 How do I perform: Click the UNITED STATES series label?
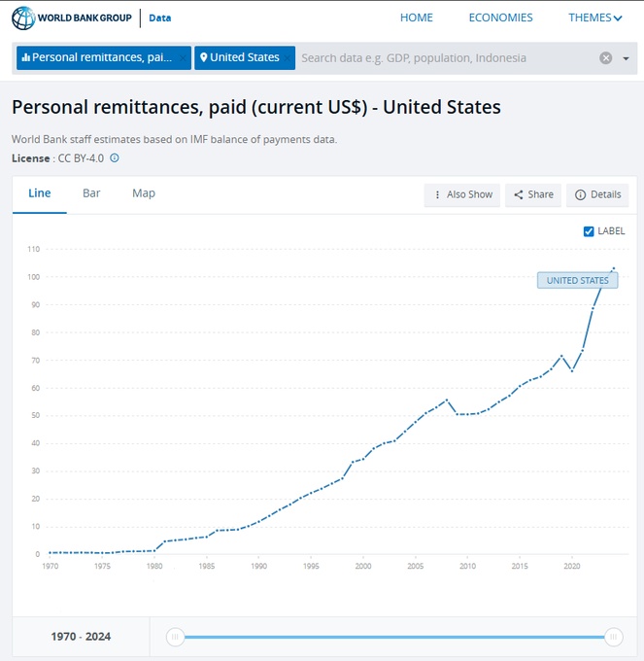coord(577,280)
